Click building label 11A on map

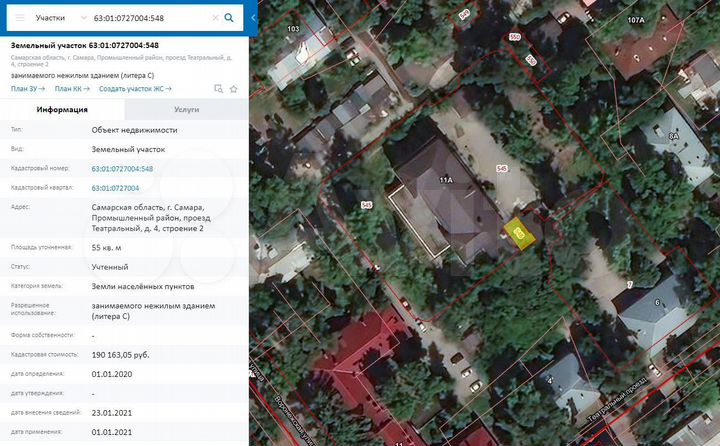[445, 180]
